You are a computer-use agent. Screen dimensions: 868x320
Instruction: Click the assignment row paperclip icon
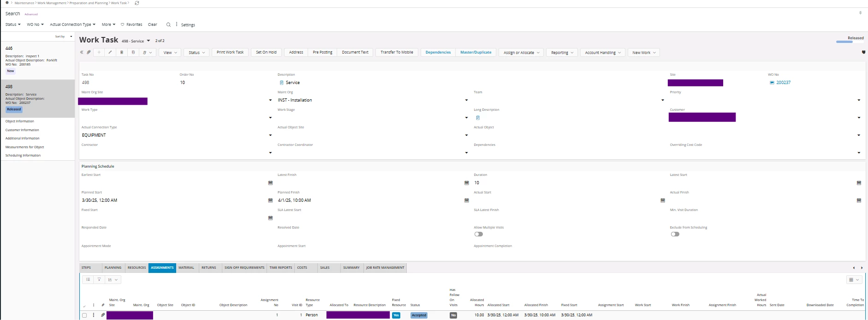pos(103,315)
